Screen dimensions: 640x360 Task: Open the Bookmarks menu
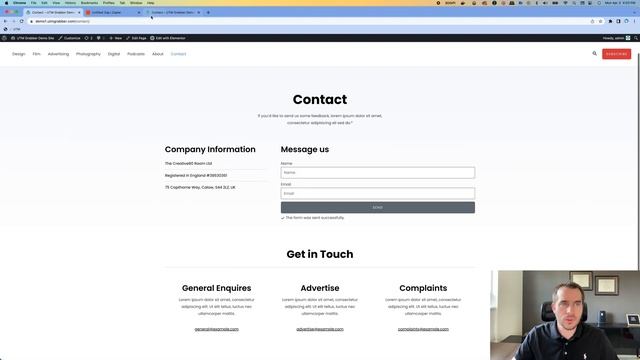89,3
